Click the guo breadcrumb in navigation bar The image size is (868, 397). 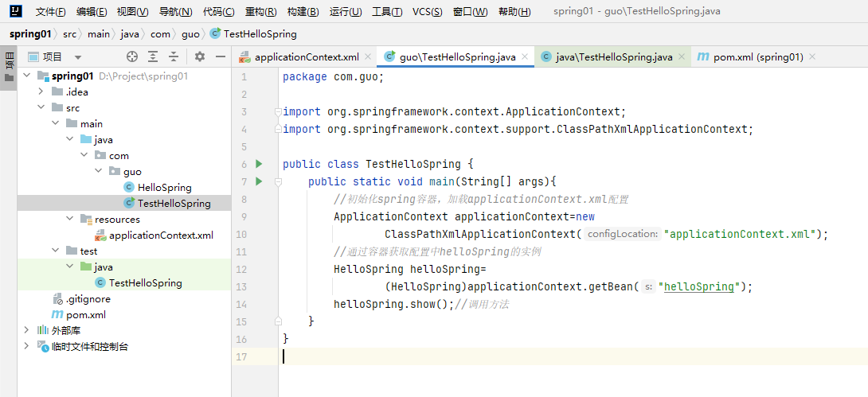click(190, 34)
